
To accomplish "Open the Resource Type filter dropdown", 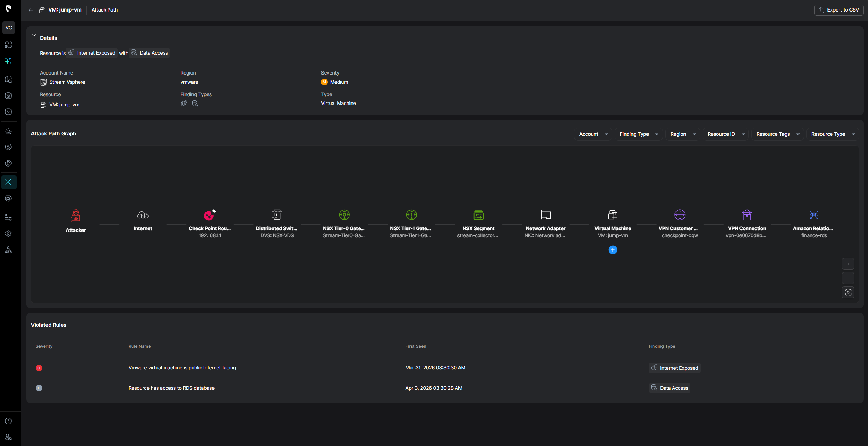I will tap(832, 134).
